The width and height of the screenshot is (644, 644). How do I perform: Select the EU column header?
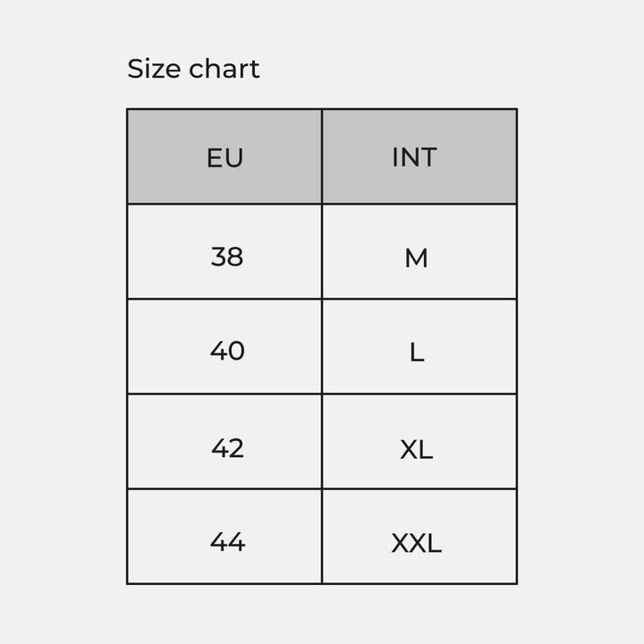(225, 157)
